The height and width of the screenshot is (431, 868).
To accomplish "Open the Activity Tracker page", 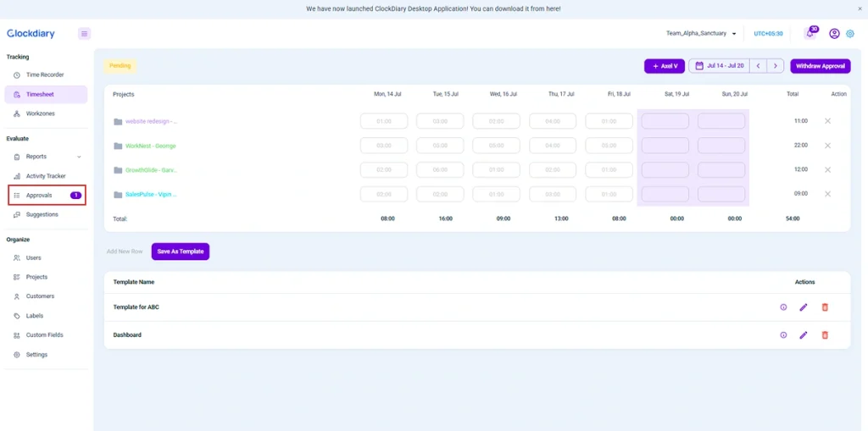I will 46,176.
